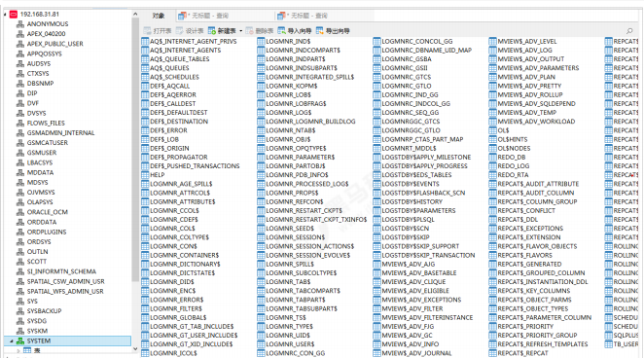Open the 导入向导 (Import Wizard) icon
This screenshot has height=358, width=644.
click(x=281, y=31)
